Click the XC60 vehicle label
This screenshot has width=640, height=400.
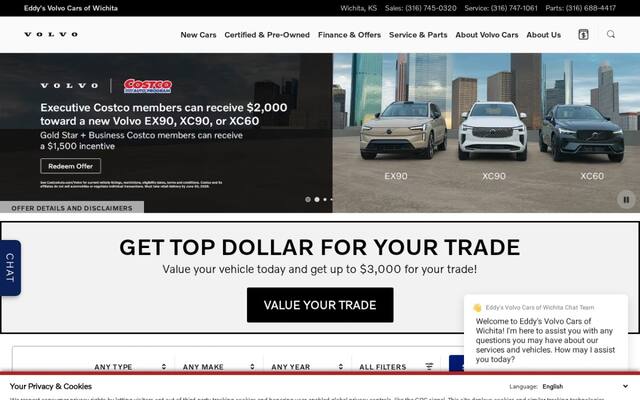coord(592,176)
